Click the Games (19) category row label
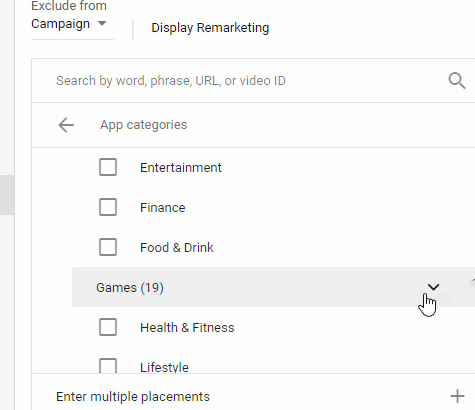This screenshot has width=475, height=410. (130, 288)
